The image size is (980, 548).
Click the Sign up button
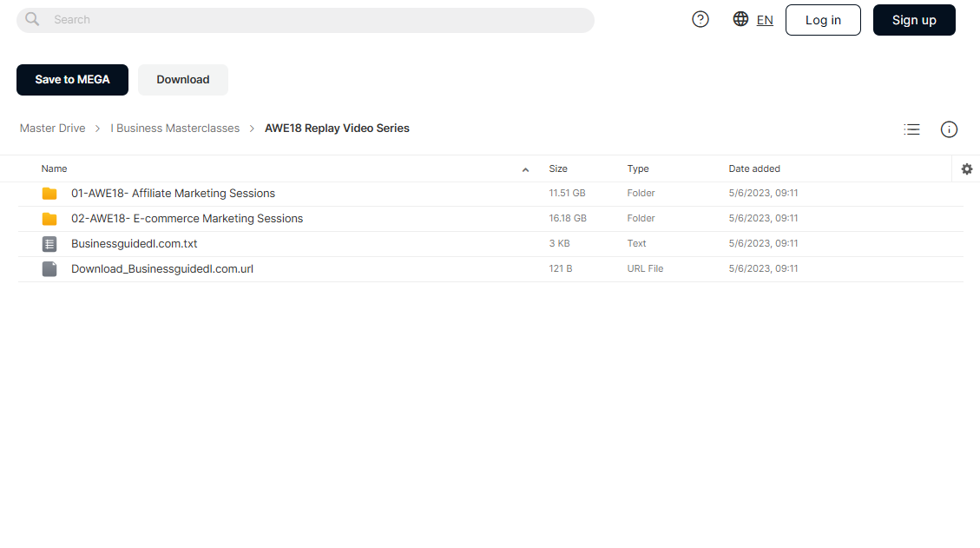[914, 20]
